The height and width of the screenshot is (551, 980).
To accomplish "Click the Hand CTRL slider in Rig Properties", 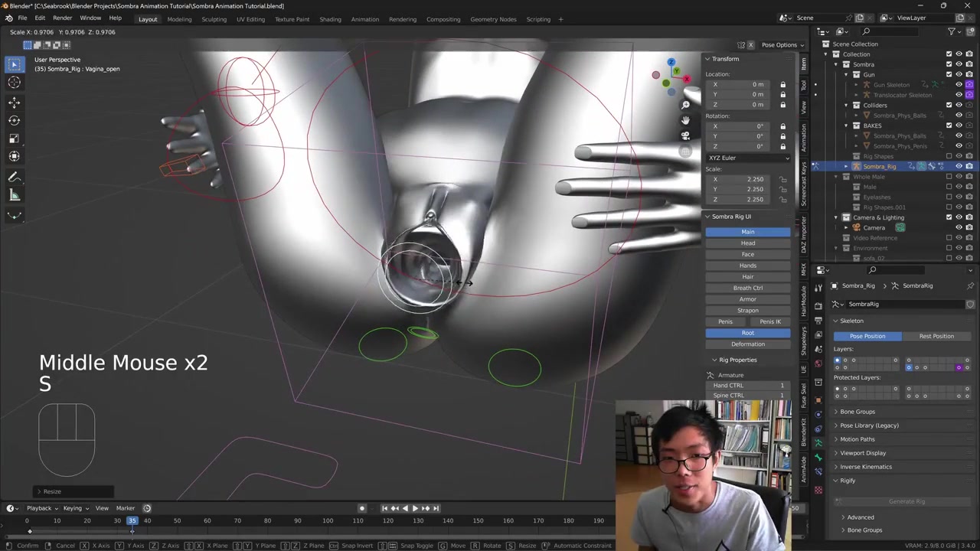I will [748, 386].
